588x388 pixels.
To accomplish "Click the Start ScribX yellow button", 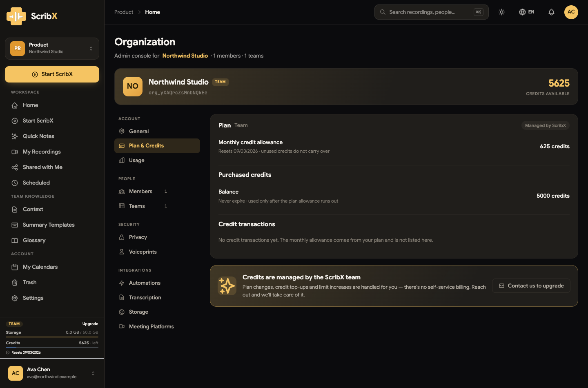I will point(52,74).
